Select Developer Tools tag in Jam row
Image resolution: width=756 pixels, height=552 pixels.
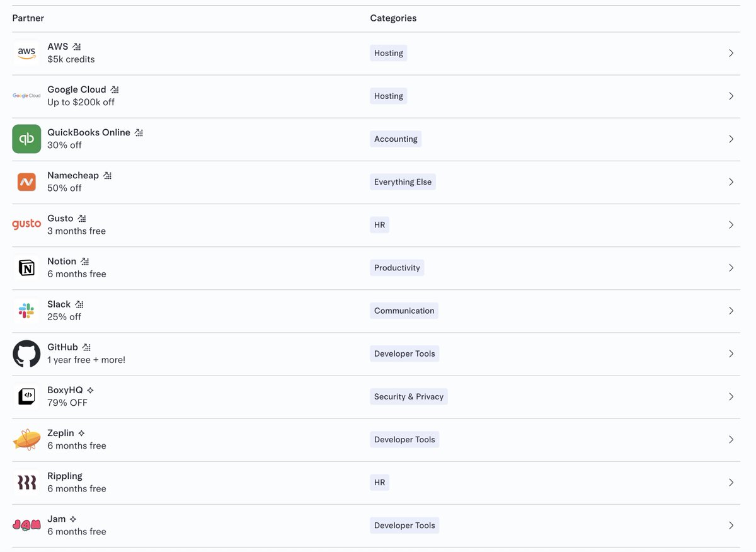pyautogui.click(x=404, y=525)
